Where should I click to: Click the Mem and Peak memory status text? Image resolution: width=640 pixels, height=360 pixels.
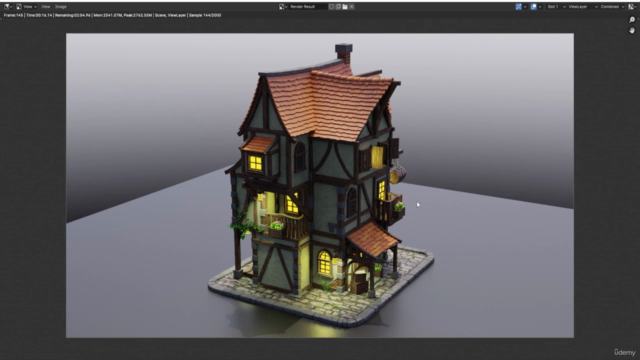pos(122,15)
